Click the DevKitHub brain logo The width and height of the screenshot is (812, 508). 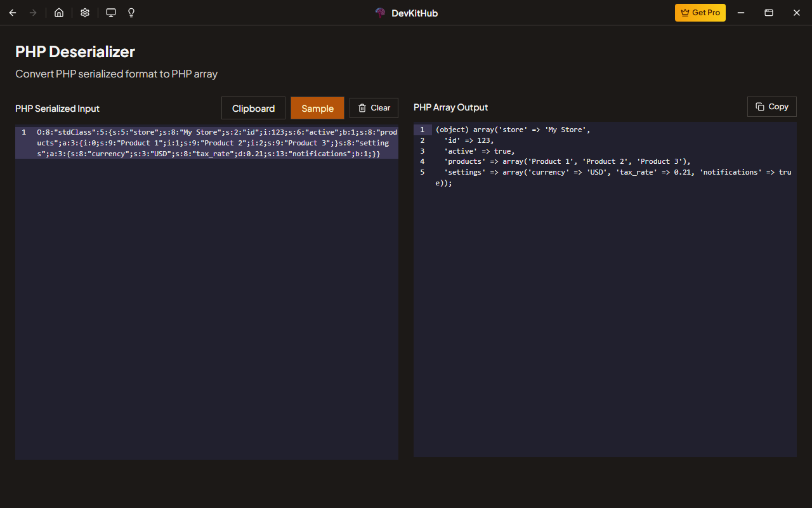coord(381,13)
